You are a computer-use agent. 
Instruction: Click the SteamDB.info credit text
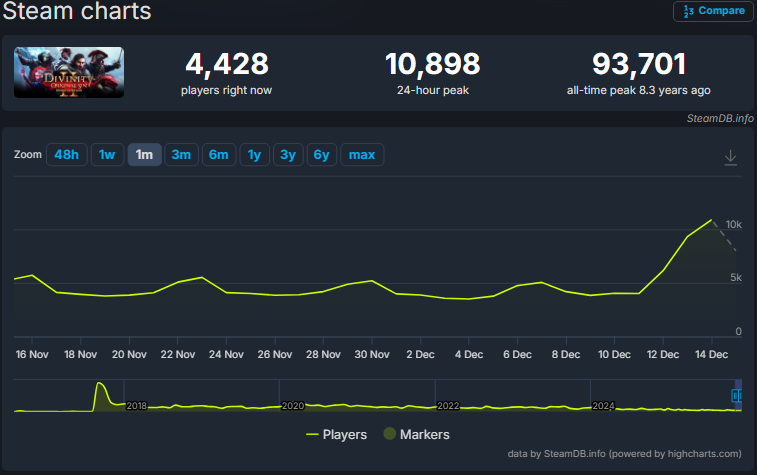720,118
